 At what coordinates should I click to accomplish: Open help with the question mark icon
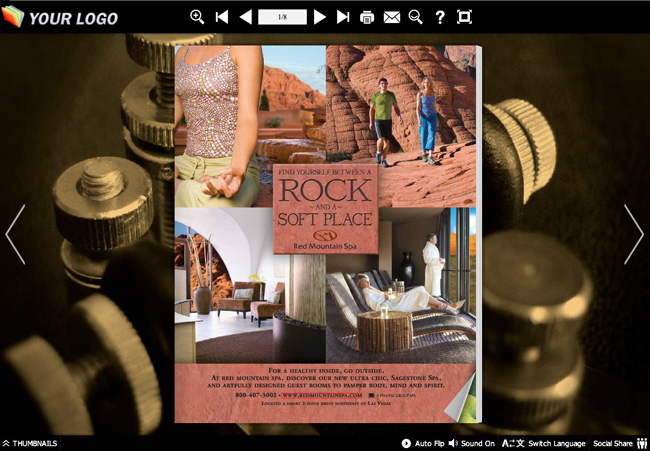tap(440, 17)
